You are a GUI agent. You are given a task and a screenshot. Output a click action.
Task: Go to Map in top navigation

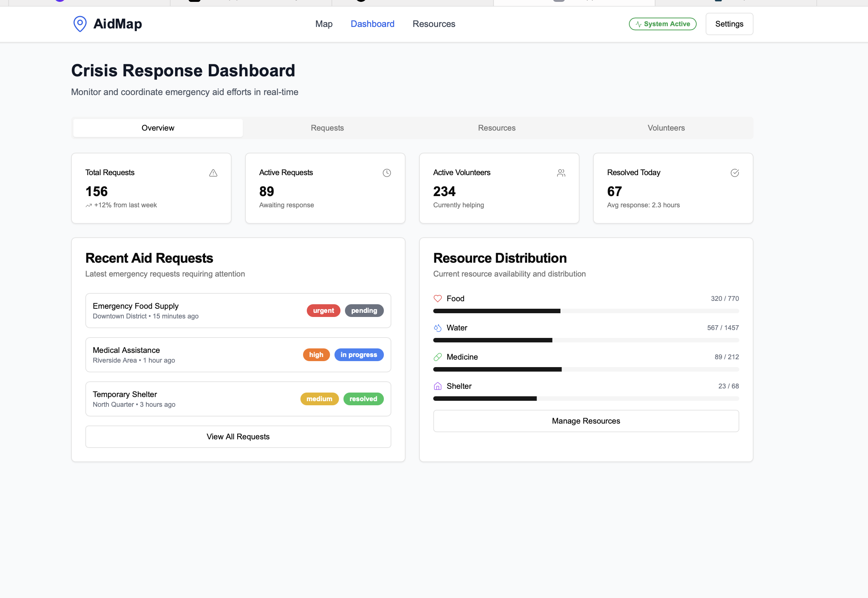click(x=324, y=24)
